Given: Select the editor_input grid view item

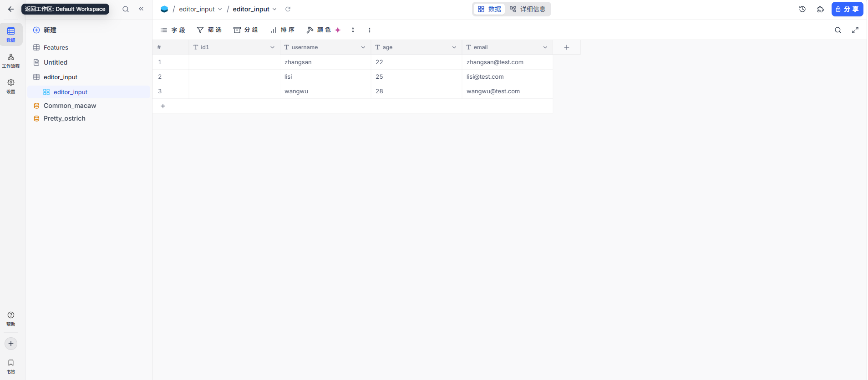Looking at the screenshot, I should coord(89,92).
